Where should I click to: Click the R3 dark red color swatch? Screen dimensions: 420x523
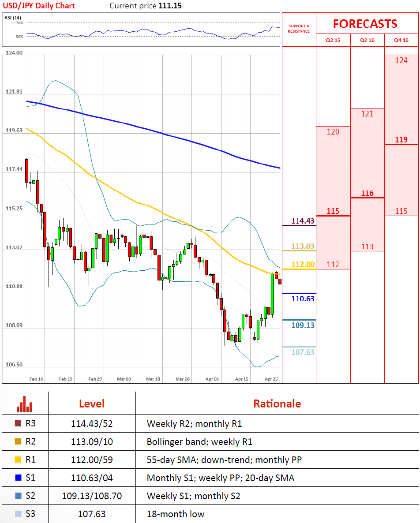pyautogui.click(x=18, y=423)
